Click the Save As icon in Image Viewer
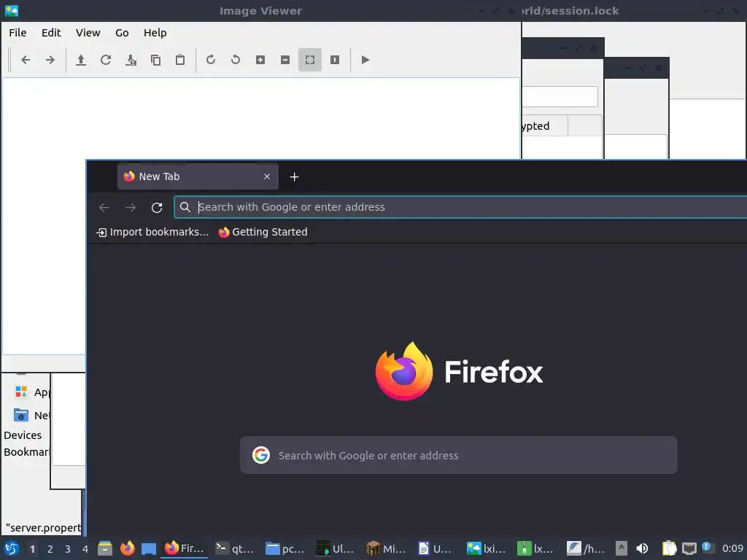Image resolution: width=747 pixels, height=560 pixels. point(131,60)
